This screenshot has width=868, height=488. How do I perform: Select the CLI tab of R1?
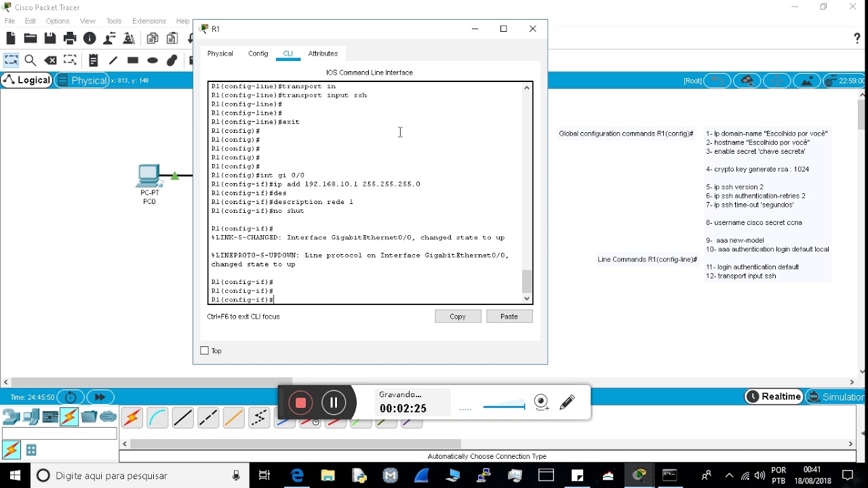[288, 54]
